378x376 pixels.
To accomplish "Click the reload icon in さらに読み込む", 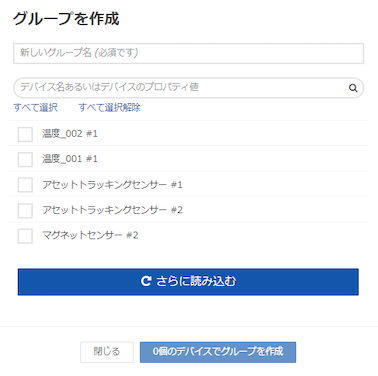I will tap(146, 281).
